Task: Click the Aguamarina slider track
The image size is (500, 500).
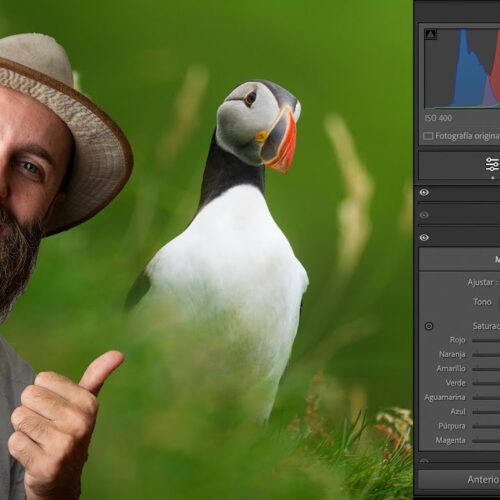Action: point(486,398)
